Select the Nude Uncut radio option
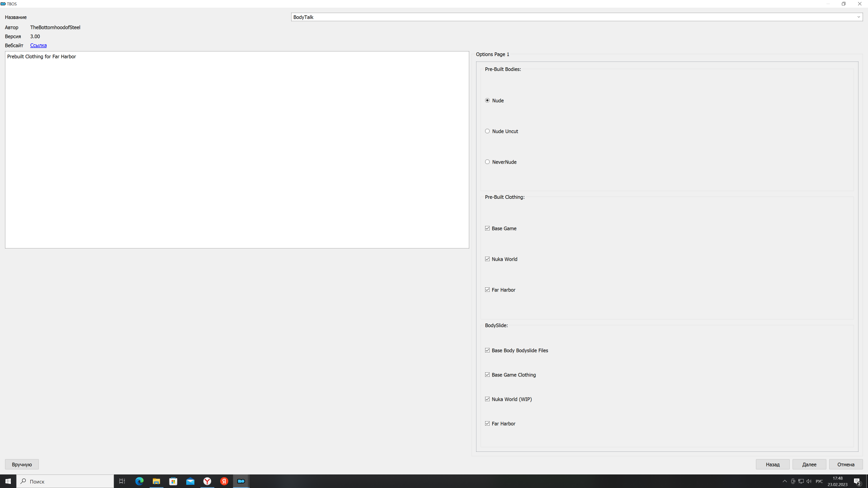 (487, 131)
